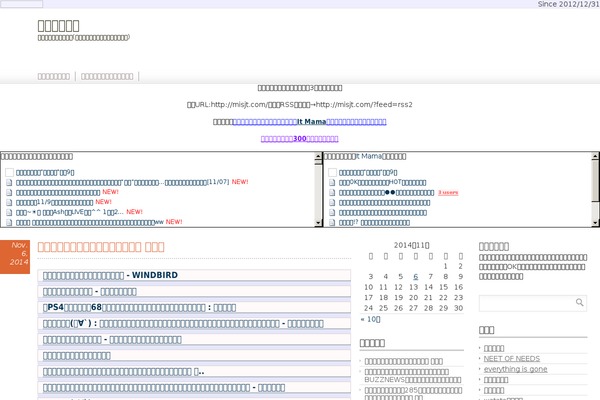This screenshot has width=600, height=400.
Task: Open everything is gone sidebar link
Action: coord(515,369)
